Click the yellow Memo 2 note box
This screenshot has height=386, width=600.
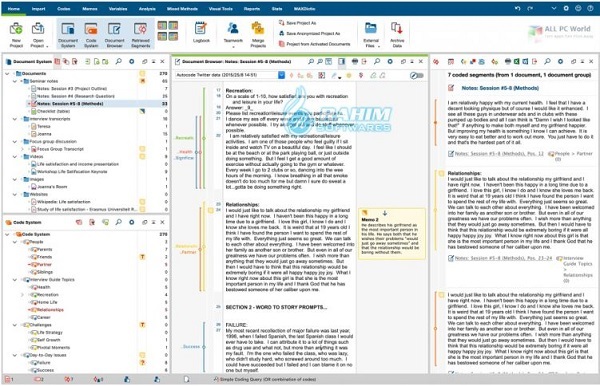point(392,234)
